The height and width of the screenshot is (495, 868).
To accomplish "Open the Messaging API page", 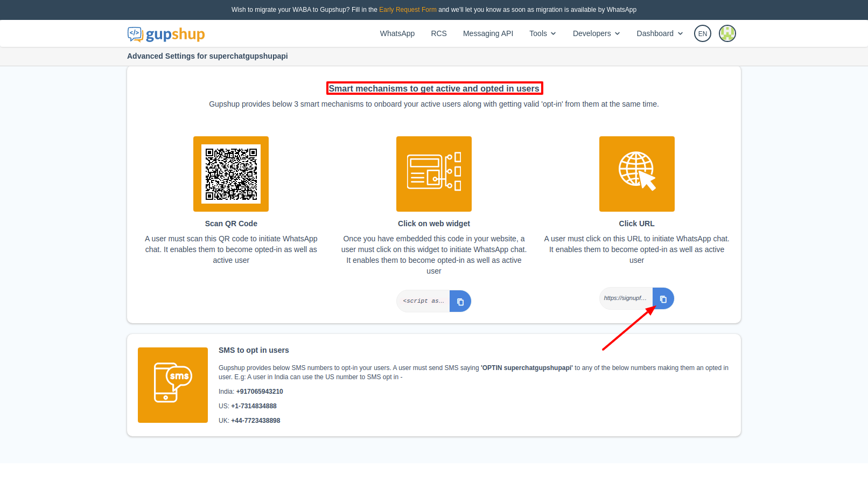I will coord(488,33).
